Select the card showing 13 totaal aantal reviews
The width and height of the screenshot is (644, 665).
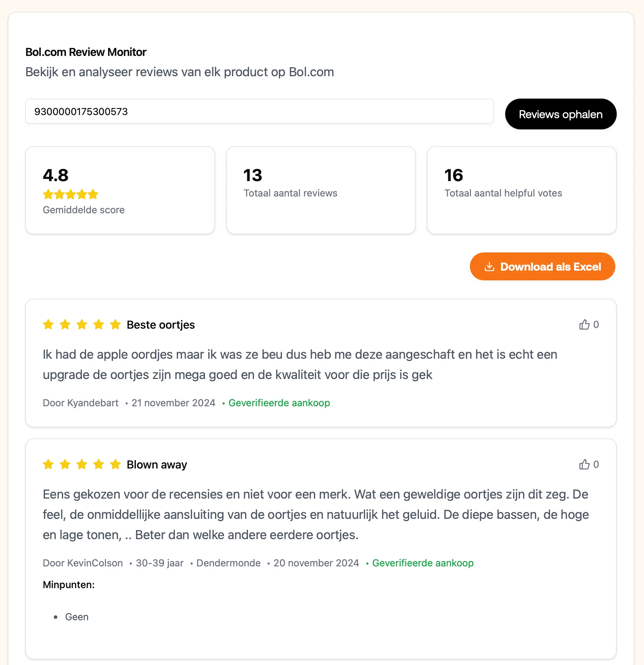click(321, 190)
